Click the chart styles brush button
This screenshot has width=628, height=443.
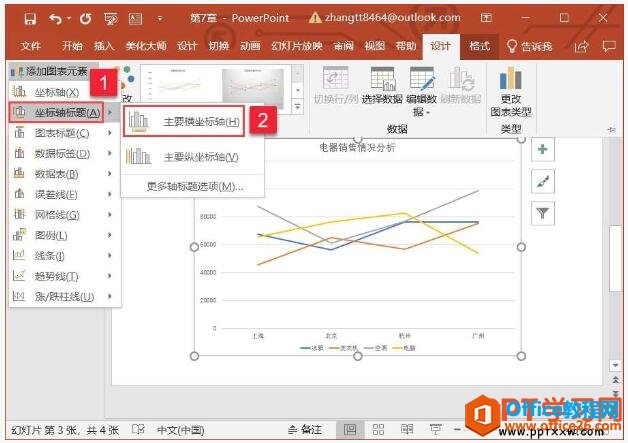543,181
